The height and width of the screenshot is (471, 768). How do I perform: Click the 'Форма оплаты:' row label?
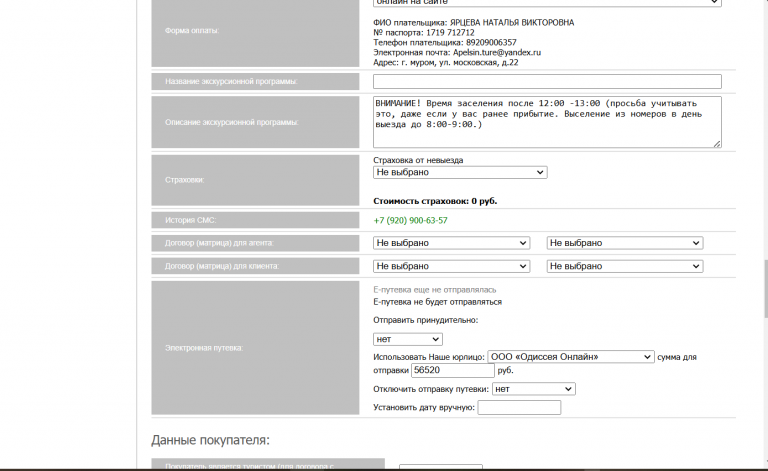point(192,30)
